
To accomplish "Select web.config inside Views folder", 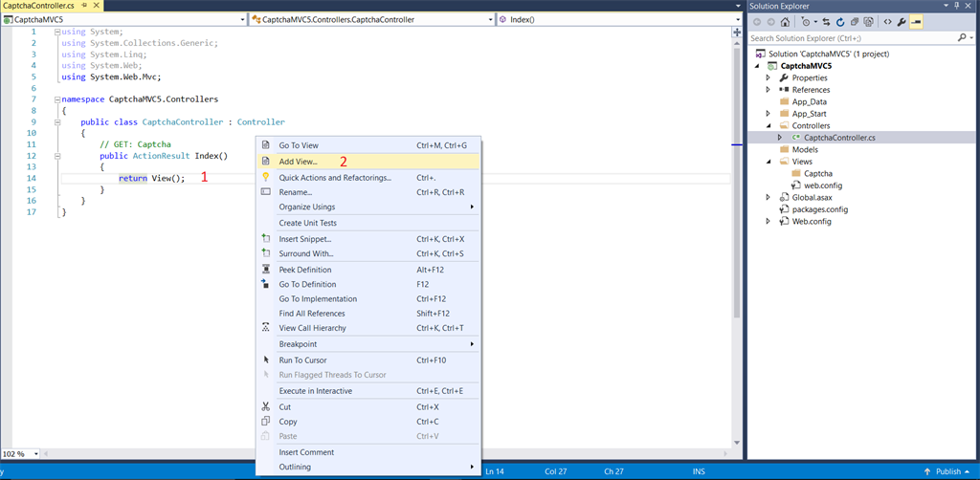I will click(x=822, y=185).
